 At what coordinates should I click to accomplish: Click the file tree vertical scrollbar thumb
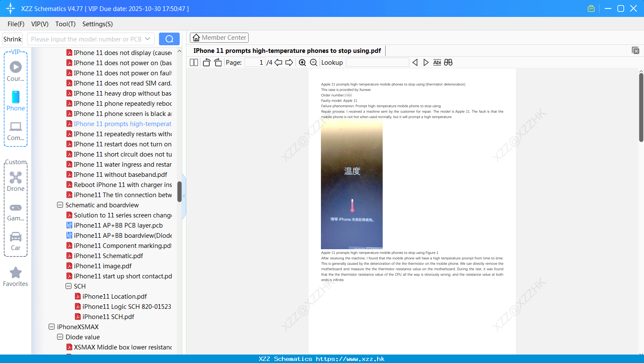[x=179, y=192]
